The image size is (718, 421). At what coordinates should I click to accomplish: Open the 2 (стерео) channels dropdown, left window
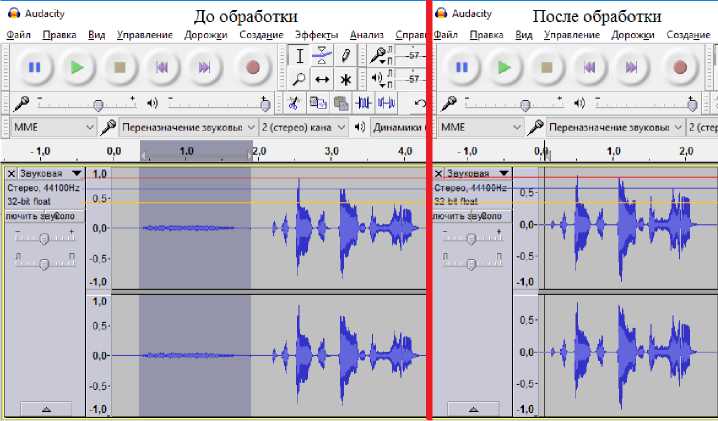click(x=304, y=127)
